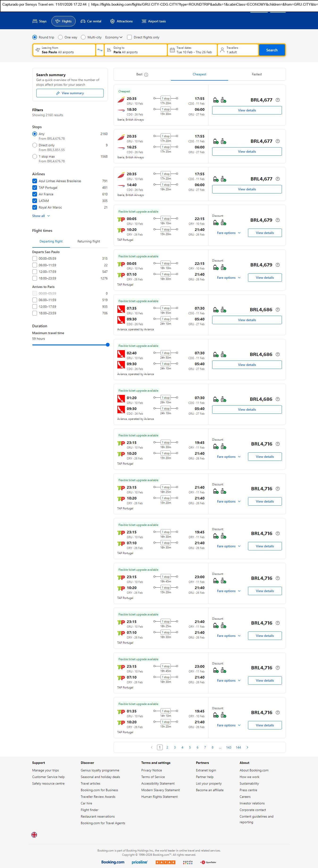Select the One way radio button
This screenshot has width=318, height=868.
[x=60, y=37]
